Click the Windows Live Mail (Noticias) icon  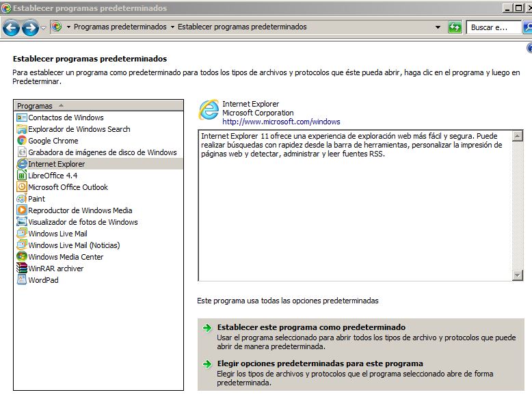(22, 245)
